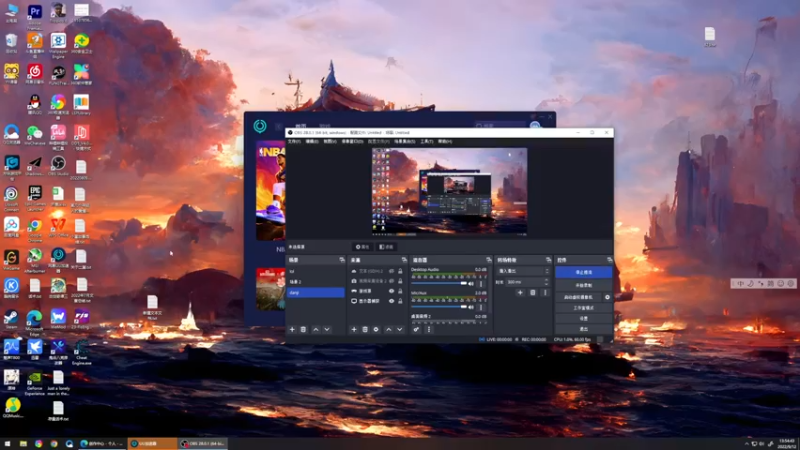The height and width of the screenshot is (450, 800).
Task: Add a new source with Sources plus icon
Action: 354,330
